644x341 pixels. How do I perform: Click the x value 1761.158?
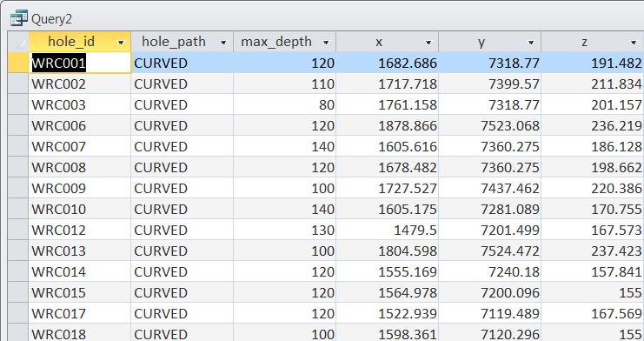pos(388,105)
